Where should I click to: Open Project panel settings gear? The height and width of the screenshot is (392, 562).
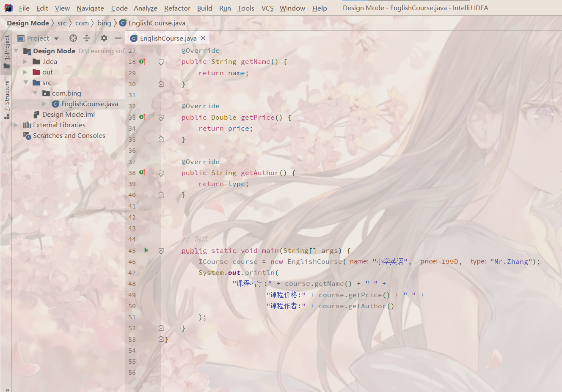(104, 38)
